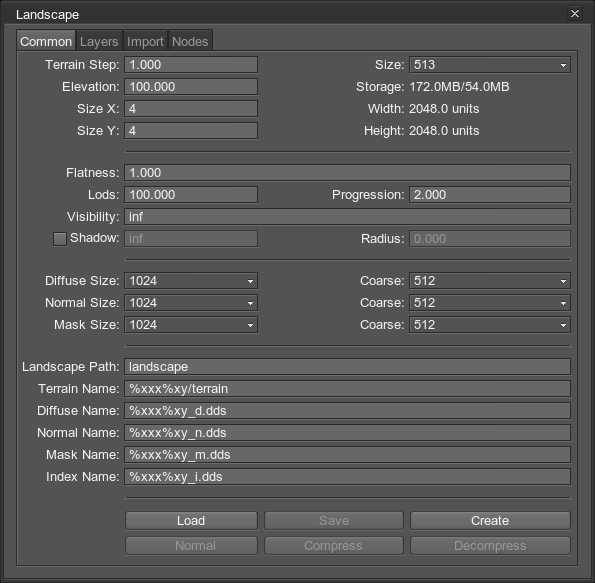
Task: Click the Flatness input field
Action: 347,173
